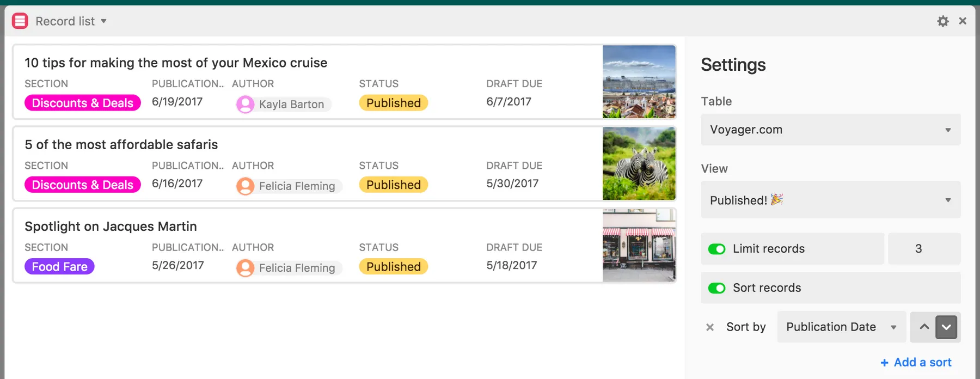Set sort order to ascending arrow
Screen dimensions: 980x379
coord(924,327)
